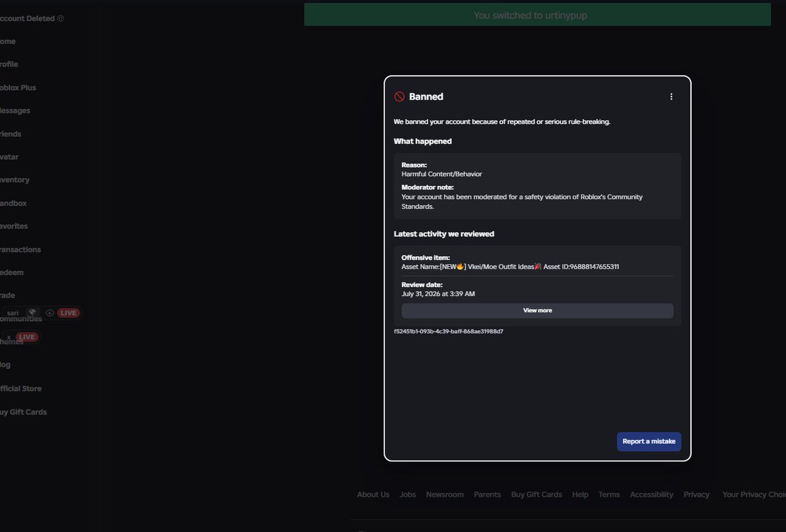Open Avatar in the left sidebar
Screen dimensions: 786x532
9,157
